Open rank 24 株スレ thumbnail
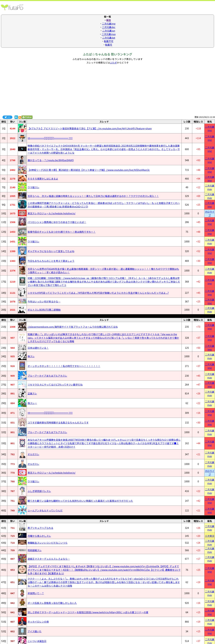 pyautogui.click(x=22, y=356)
